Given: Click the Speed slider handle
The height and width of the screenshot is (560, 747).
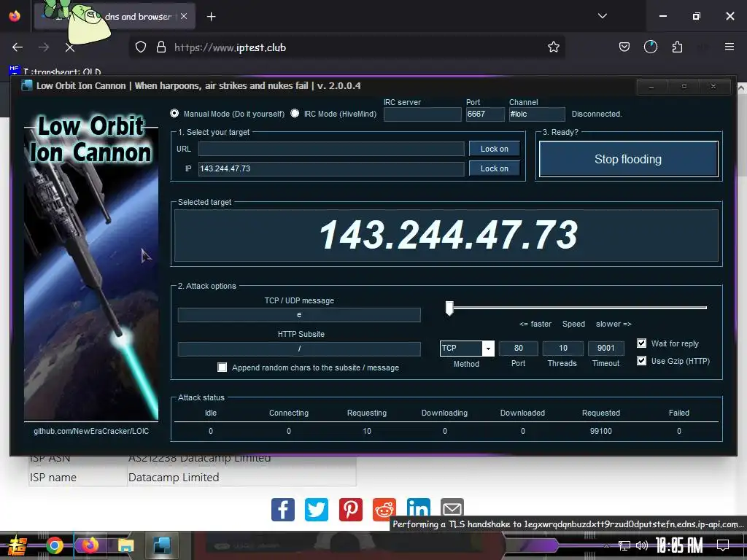Looking at the screenshot, I should point(449,308).
